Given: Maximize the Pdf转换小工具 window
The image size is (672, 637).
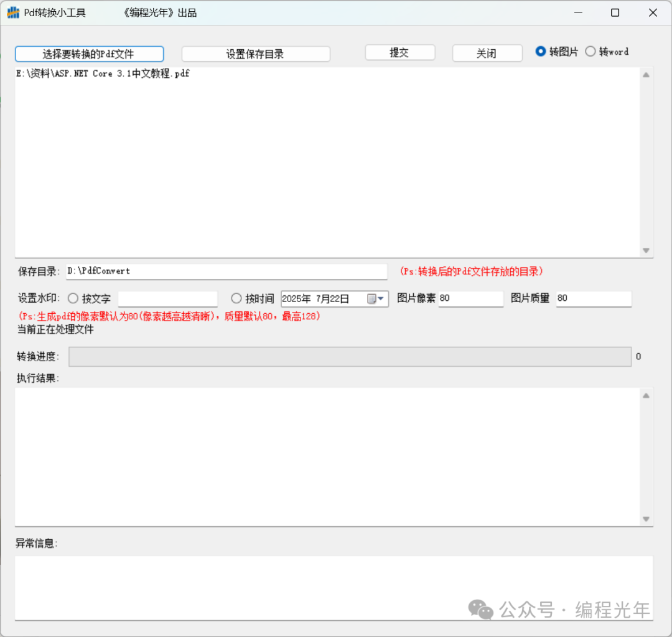Looking at the screenshot, I should 615,12.
